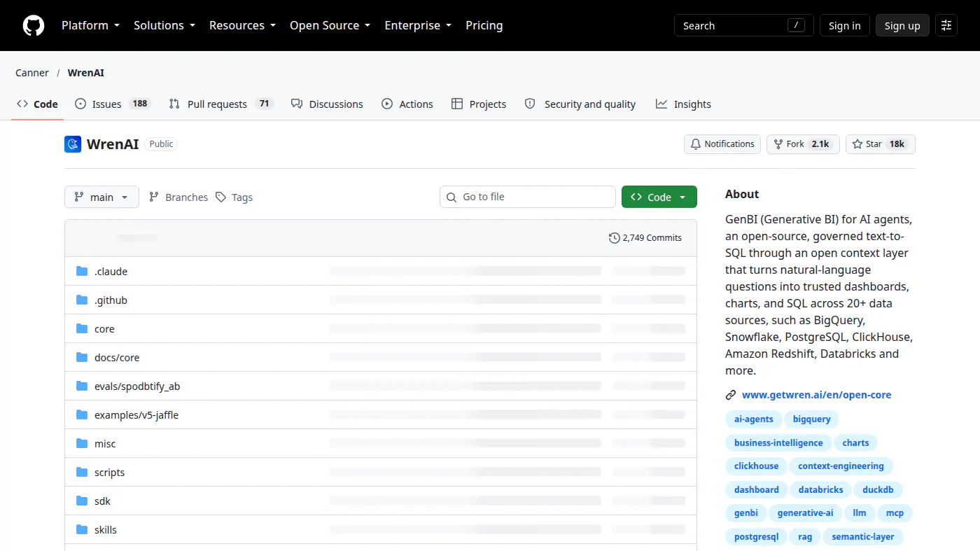
Task: Click the WrenAI repository avatar icon
Action: [73, 144]
